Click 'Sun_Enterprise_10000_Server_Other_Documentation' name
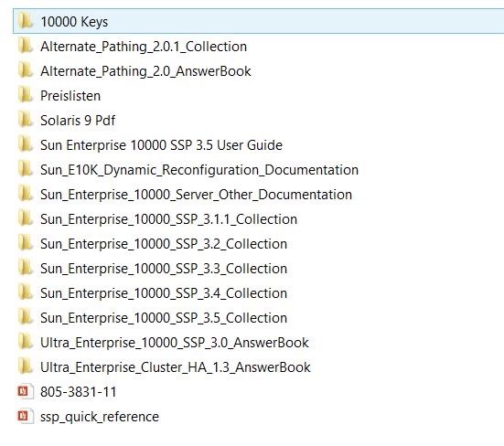 [x=196, y=195]
